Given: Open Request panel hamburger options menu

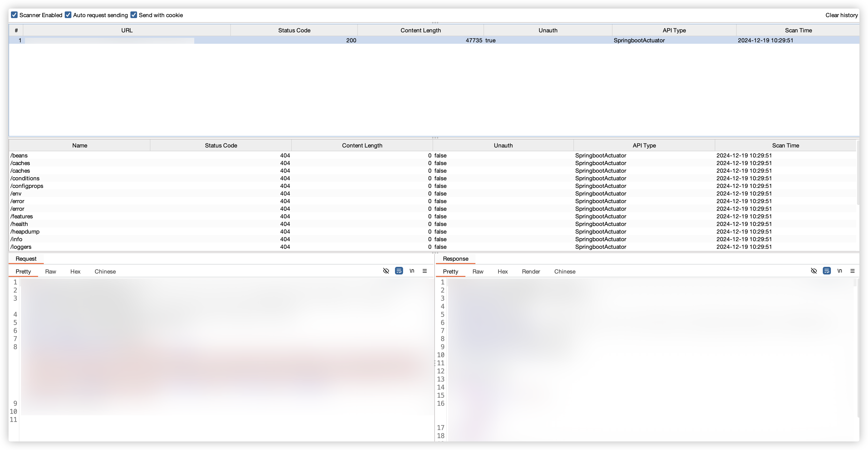Looking at the screenshot, I should pos(424,271).
